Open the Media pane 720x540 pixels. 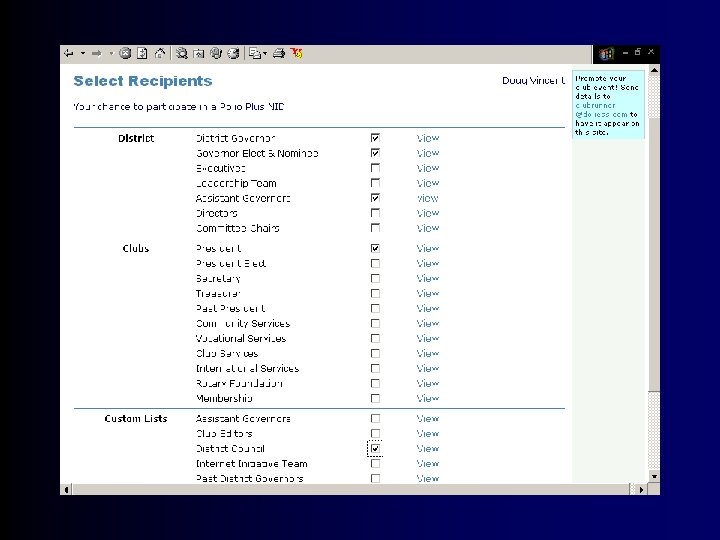(x=216, y=54)
